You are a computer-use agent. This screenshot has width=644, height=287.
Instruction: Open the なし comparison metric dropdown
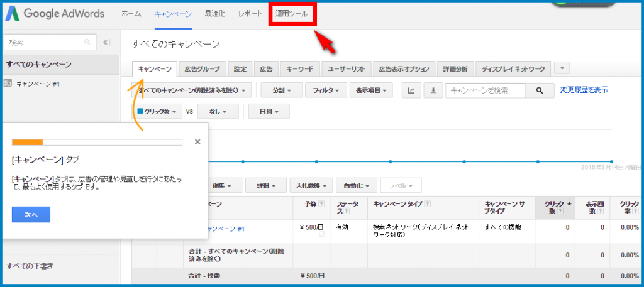click(x=218, y=112)
